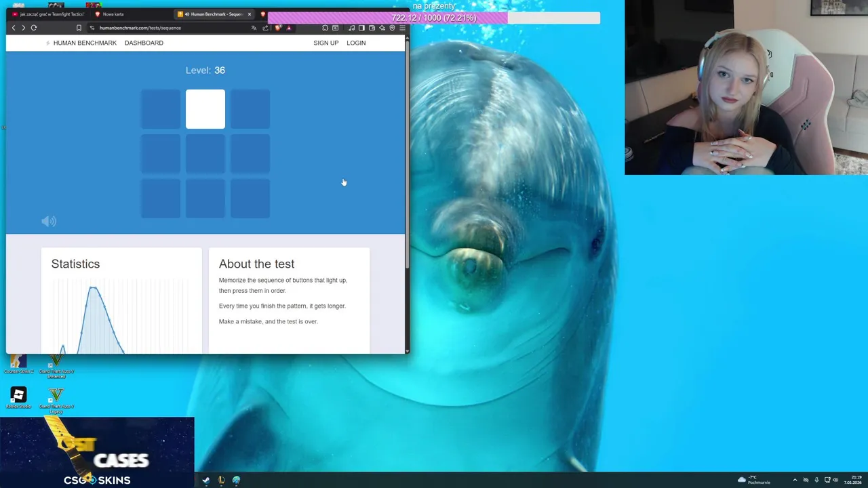Click the Statistics distribution chart
This screenshot has width=868, height=488.
[x=121, y=316]
